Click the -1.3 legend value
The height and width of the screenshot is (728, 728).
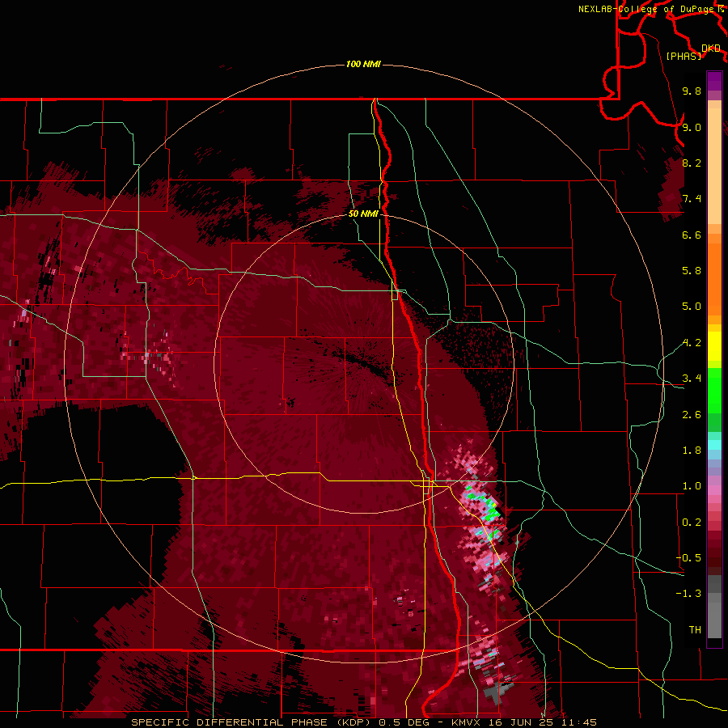[688, 594]
